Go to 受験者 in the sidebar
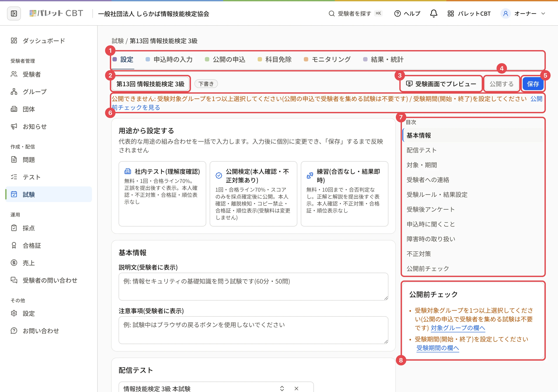This screenshot has height=392, width=558. 49,74
